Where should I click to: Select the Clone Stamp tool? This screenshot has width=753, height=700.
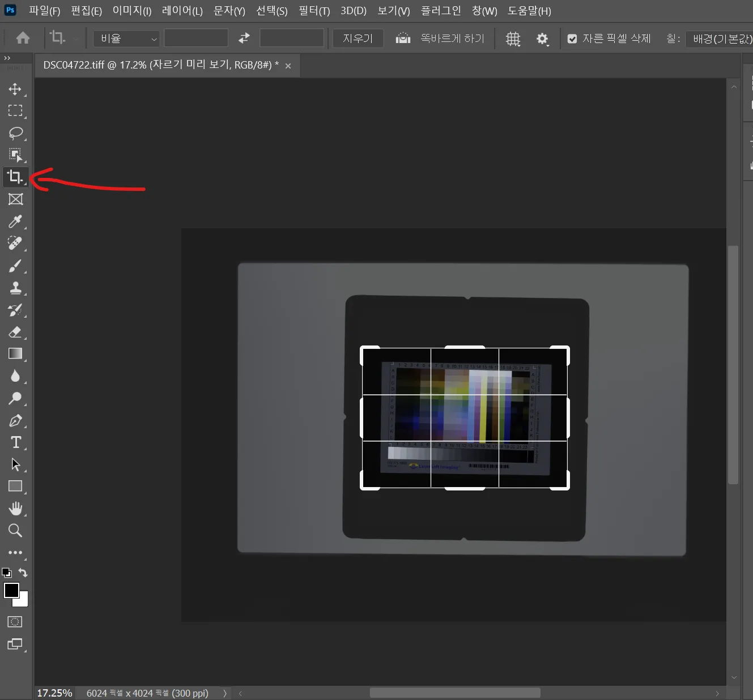[15, 288]
